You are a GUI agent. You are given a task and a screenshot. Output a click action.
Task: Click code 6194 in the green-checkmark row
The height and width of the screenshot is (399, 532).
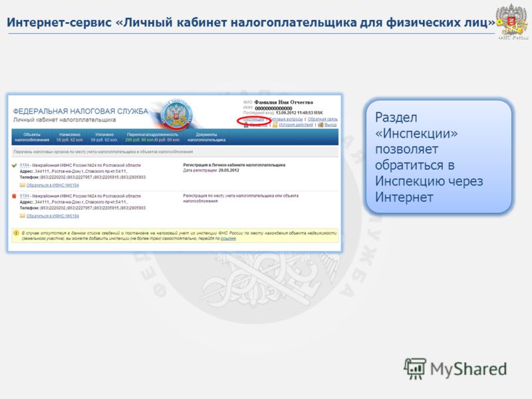tap(25, 165)
